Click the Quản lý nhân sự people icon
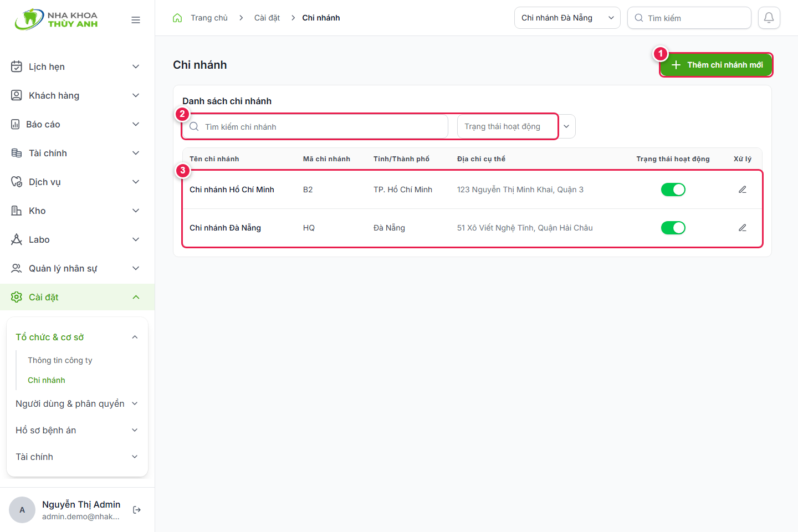Screen dimensions: 798x532 [x=17, y=268]
